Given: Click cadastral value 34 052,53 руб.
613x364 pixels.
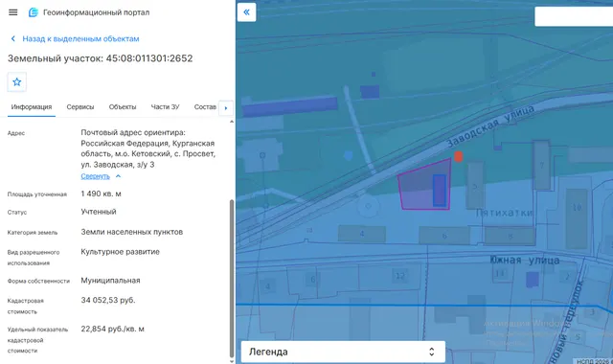Looking at the screenshot, I should (108, 300).
